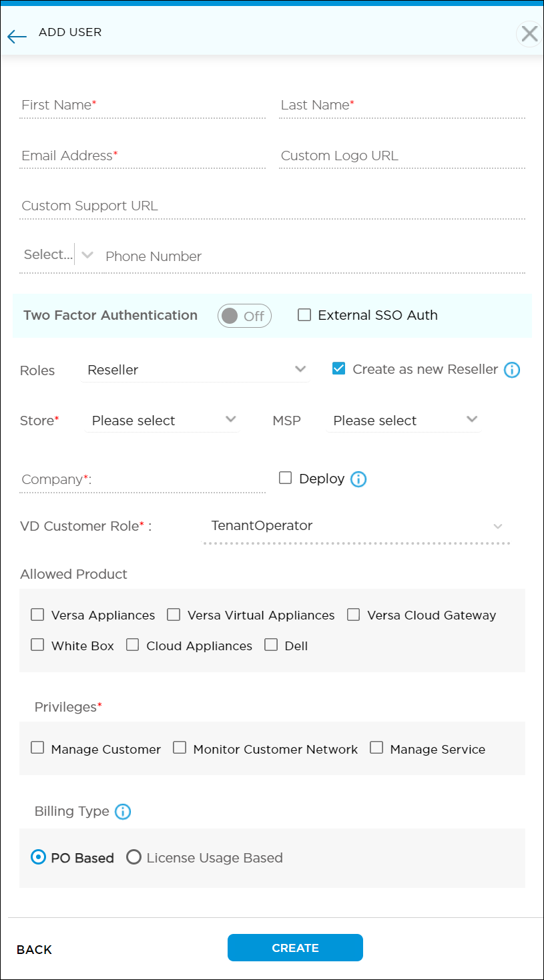Image resolution: width=544 pixels, height=980 pixels.
Task: Click the close X icon on the dialog
Action: click(x=529, y=33)
